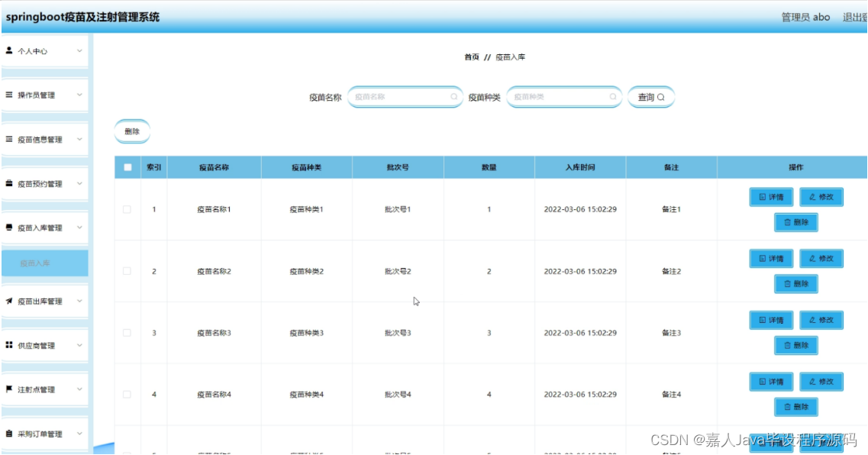Click the 入库时间 column header
Viewport: 868px width, 455px height.
tap(580, 167)
